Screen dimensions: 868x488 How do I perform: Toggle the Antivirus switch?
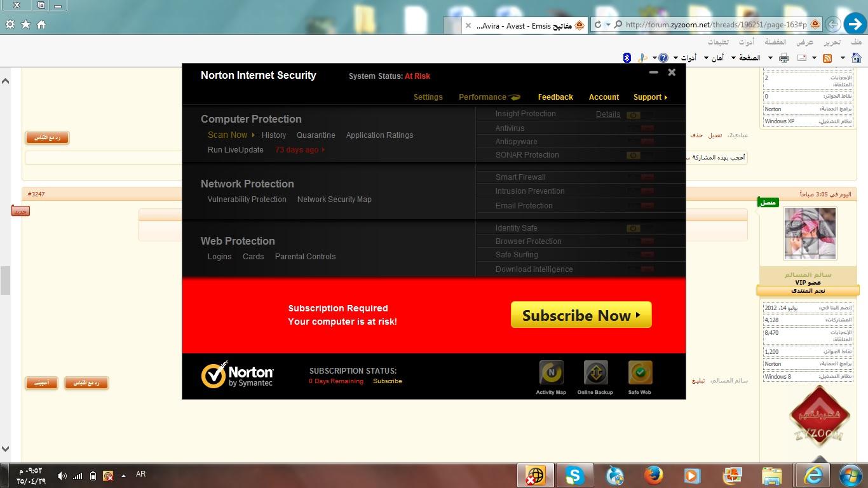(640, 128)
